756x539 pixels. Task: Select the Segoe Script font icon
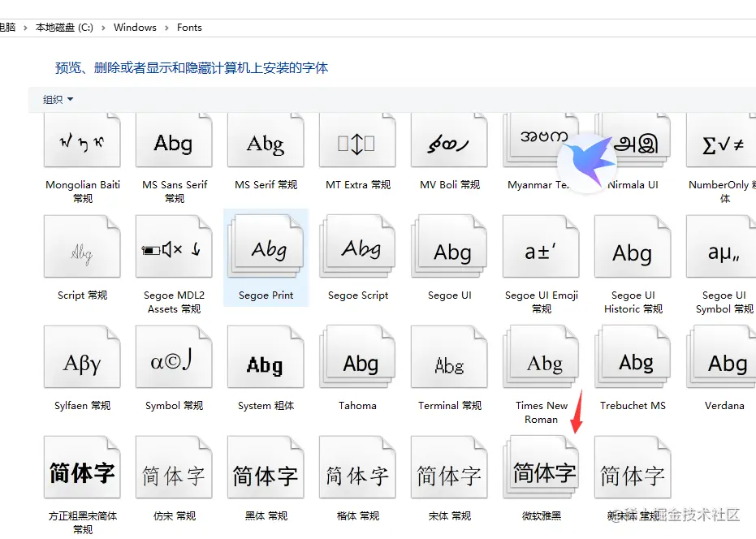tap(357, 246)
